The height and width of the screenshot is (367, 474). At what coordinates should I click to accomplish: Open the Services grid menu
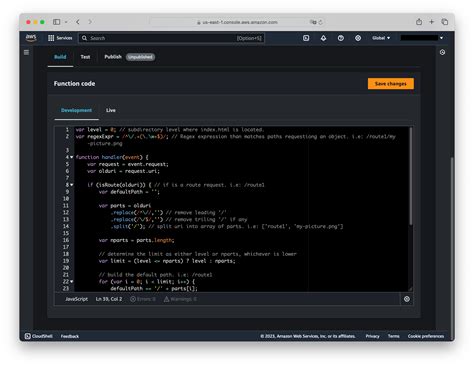pyautogui.click(x=60, y=38)
